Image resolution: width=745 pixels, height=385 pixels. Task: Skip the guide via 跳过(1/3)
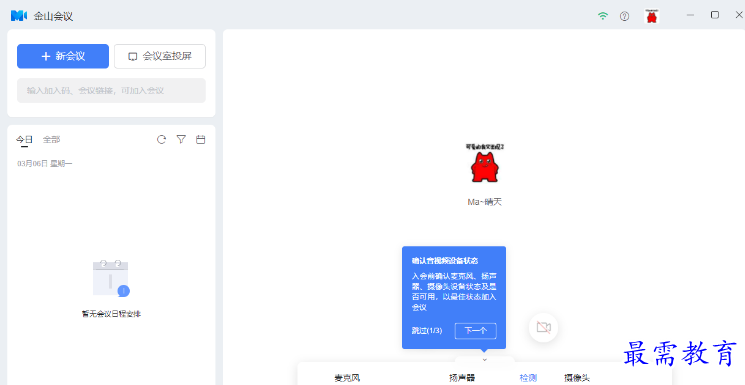(427, 330)
